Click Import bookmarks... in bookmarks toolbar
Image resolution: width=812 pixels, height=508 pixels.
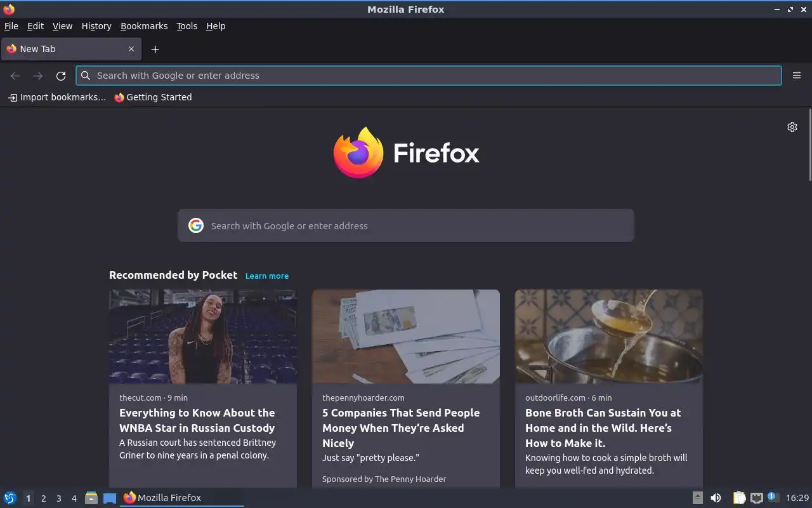[x=57, y=97]
